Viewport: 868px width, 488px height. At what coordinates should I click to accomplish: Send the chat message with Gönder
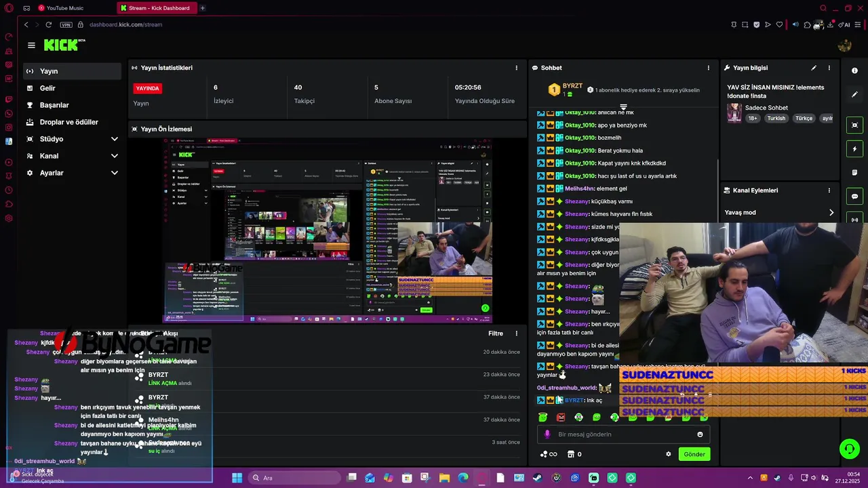coord(694,454)
